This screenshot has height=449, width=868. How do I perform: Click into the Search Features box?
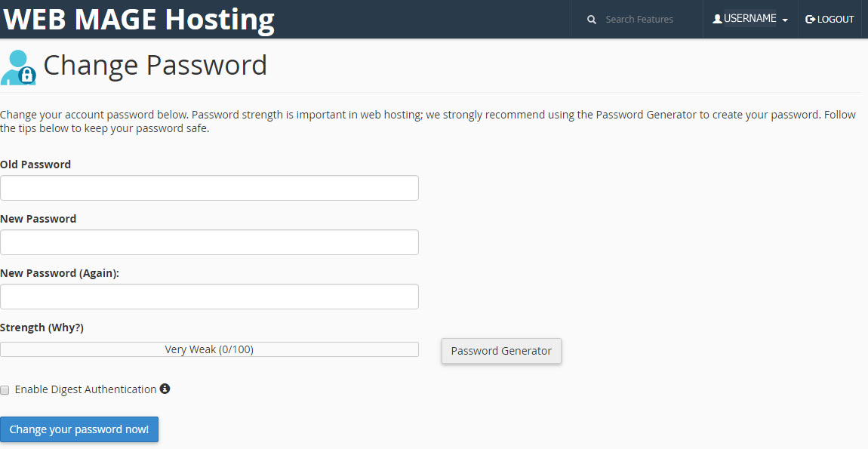[x=645, y=20]
